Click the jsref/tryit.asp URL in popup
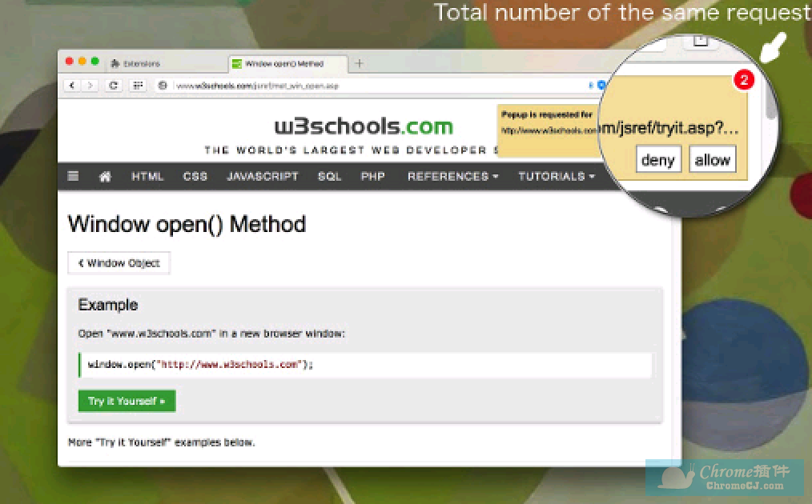 [669, 127]
